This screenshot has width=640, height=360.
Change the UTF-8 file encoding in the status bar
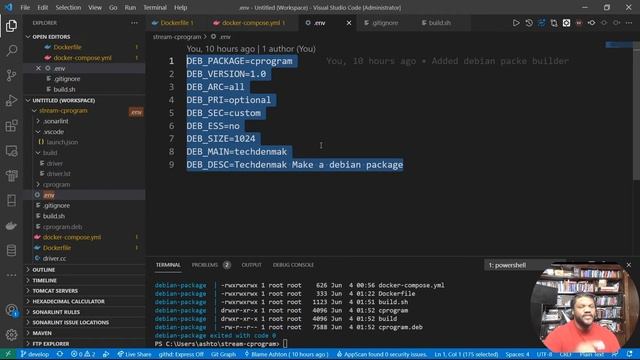544,354
